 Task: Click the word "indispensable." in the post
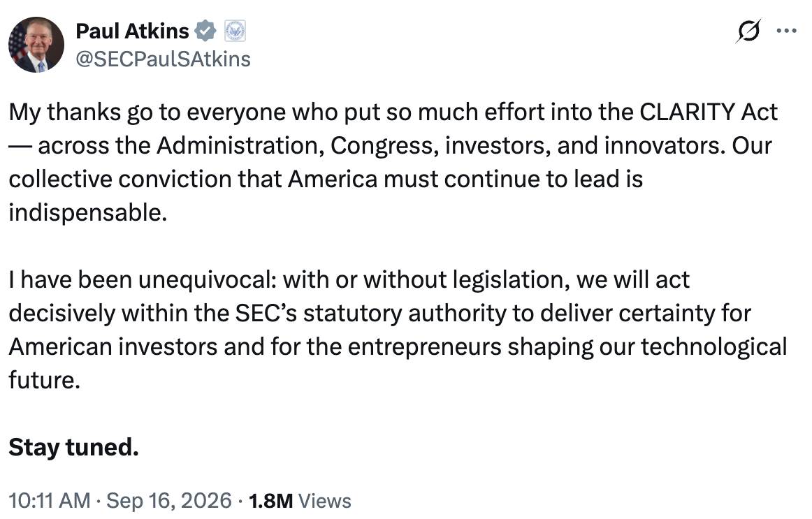88,212
